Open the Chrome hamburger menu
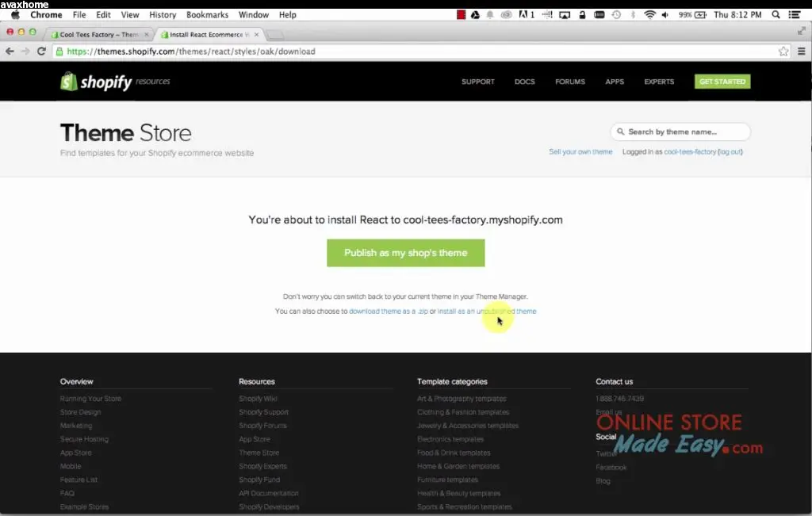 pos(801,52)
